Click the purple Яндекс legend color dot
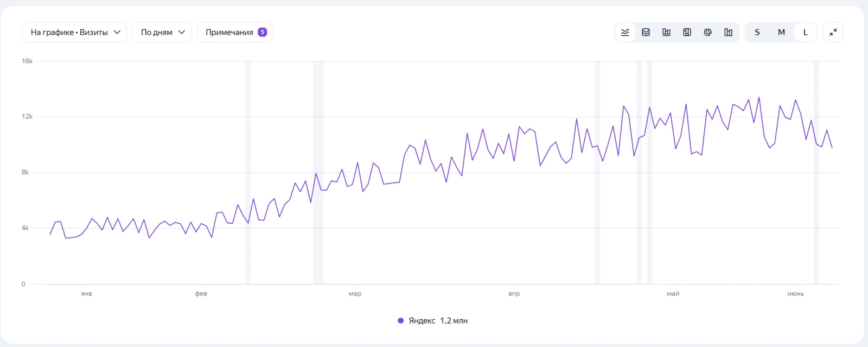The width and height of the screenshot is (868, 347). tap(400, 321)
